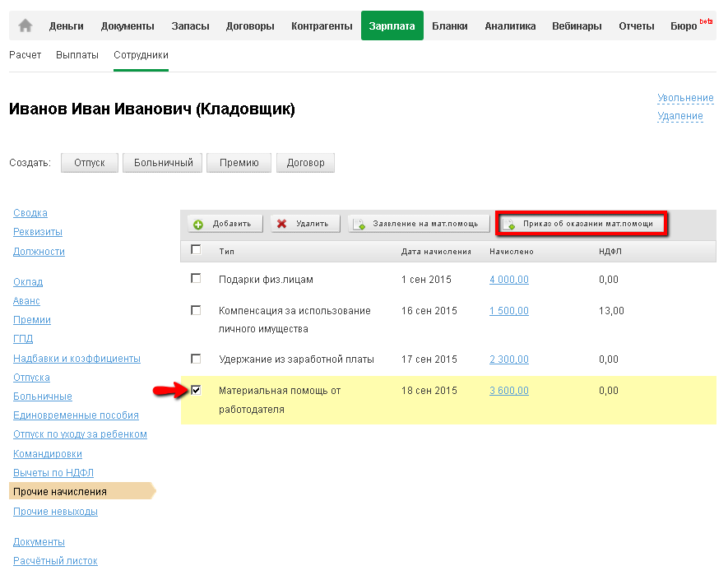Screen dimensions: 728x575
Task: Select the Удержание из заработной платы checkbox
Action: (x=196, y=359)
